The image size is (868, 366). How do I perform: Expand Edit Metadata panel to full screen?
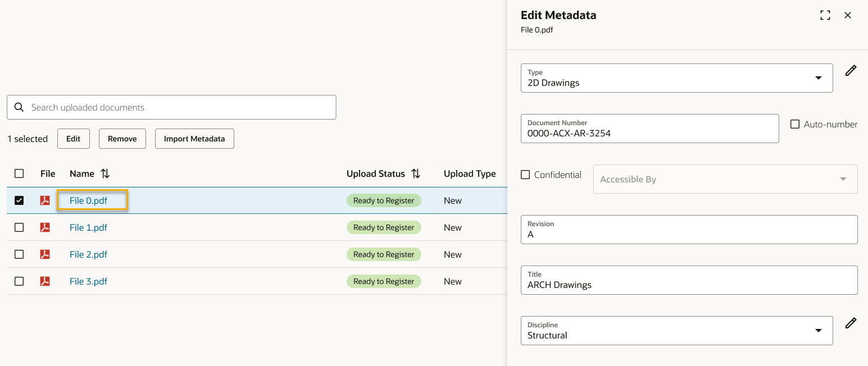coord(825,16)
